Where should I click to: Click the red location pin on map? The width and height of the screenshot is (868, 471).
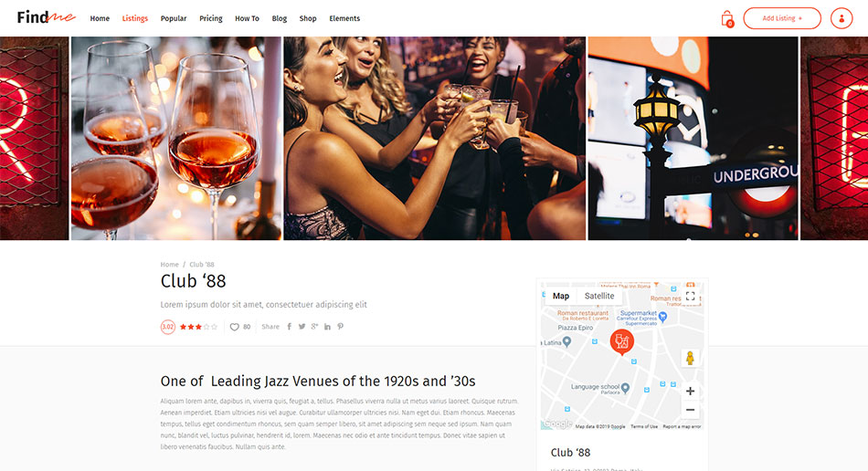621,342
